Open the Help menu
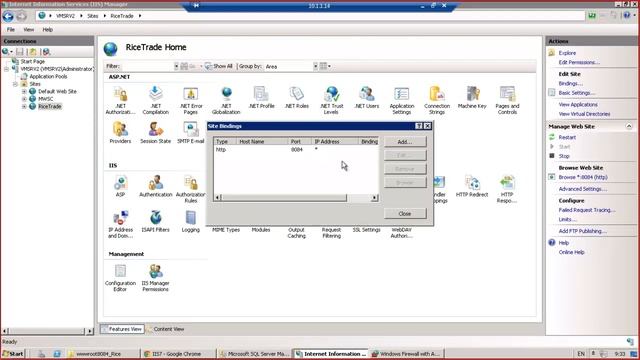 coord(48,29)
